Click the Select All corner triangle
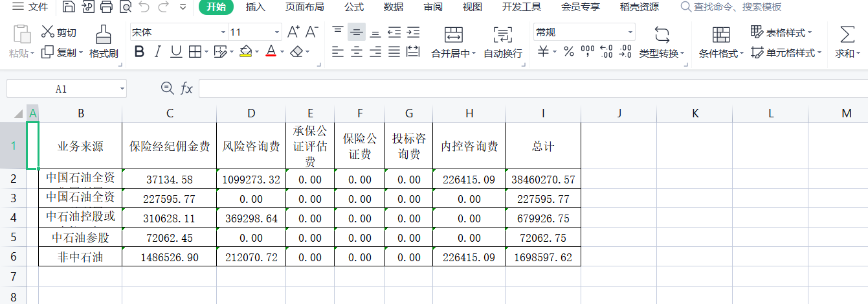The image size is (868, 304). click(x=19, y=113)
